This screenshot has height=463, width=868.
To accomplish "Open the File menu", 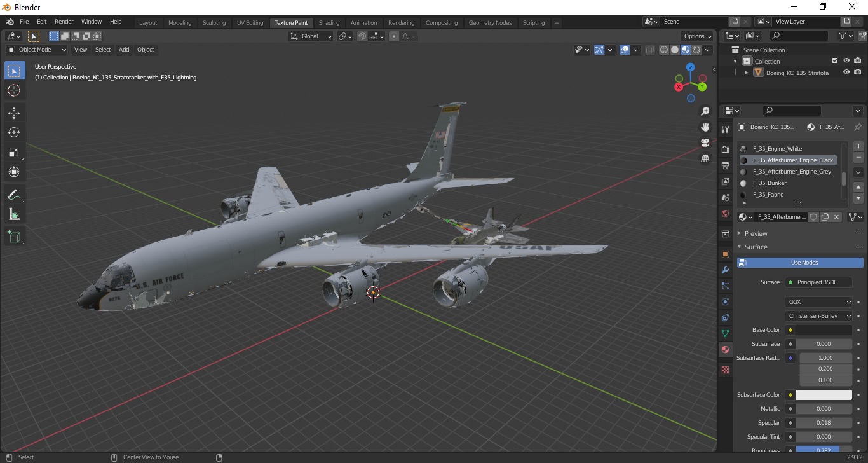I will (24, 22).
